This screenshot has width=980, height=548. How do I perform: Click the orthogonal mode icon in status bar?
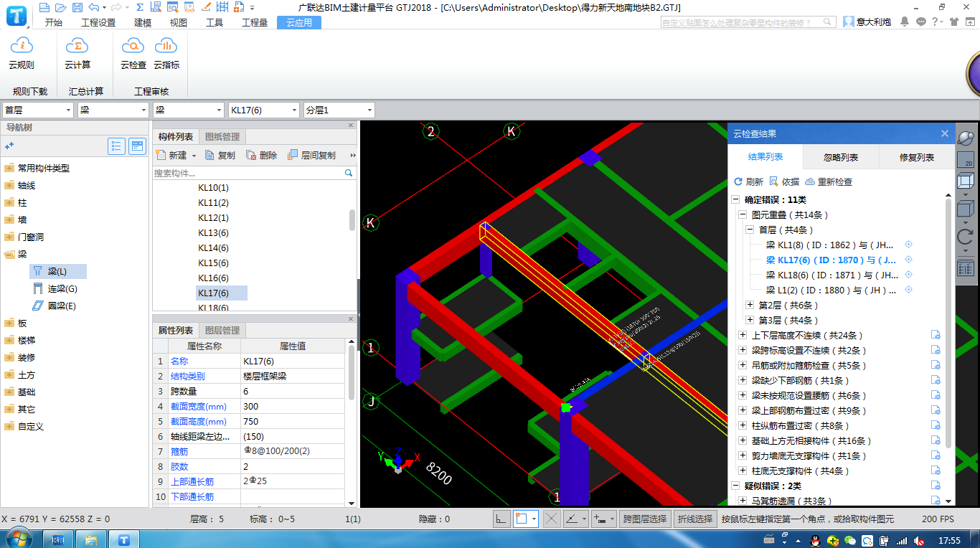click(x=501, y=519)
